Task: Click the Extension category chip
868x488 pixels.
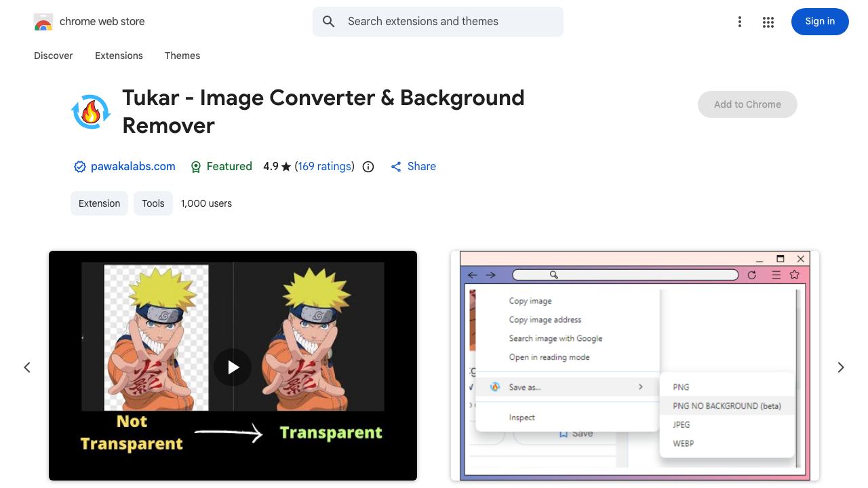Action: [x=99, y=203]
